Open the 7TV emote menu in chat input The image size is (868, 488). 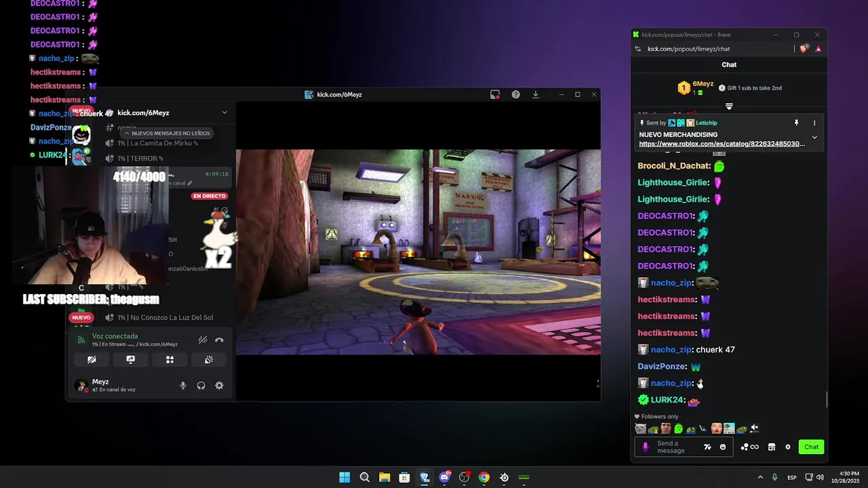coord(707,447)
